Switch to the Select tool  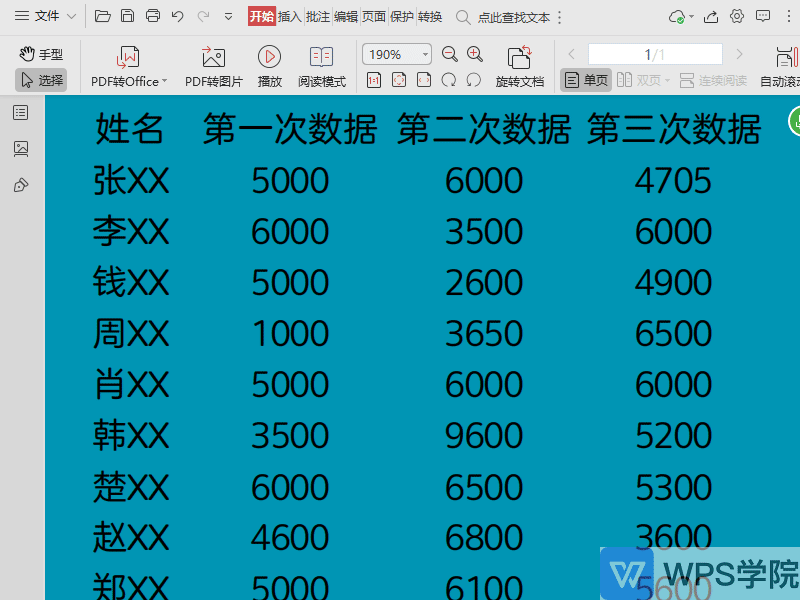click(40, 80)
